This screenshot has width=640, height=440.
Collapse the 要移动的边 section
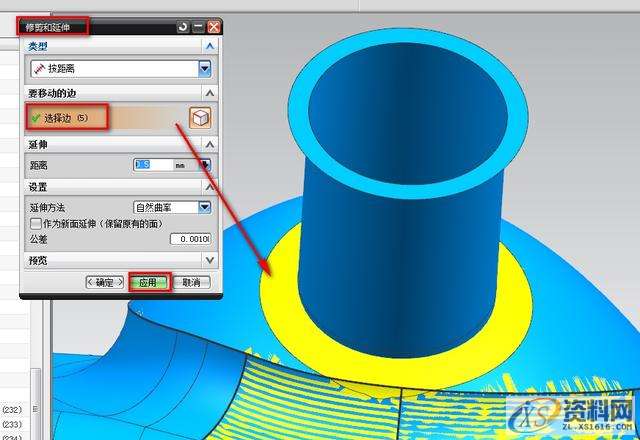[209, 92]
